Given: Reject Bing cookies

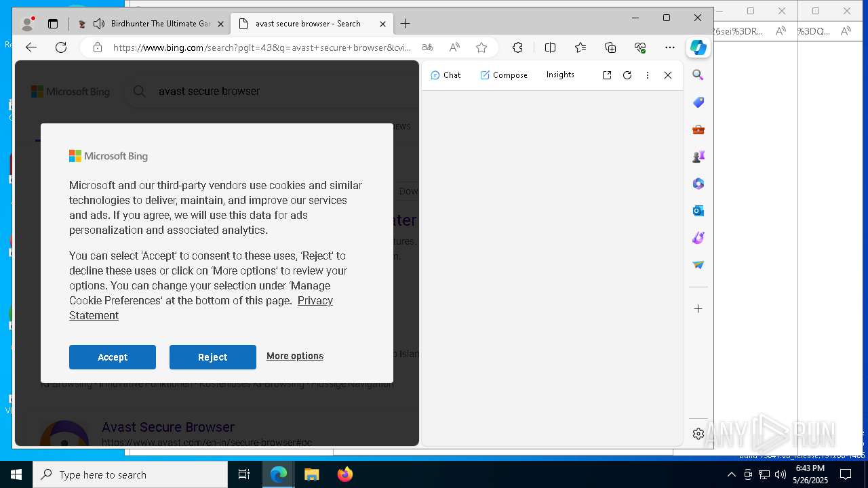Looking at the screenshot, I should tap(213, 357).
